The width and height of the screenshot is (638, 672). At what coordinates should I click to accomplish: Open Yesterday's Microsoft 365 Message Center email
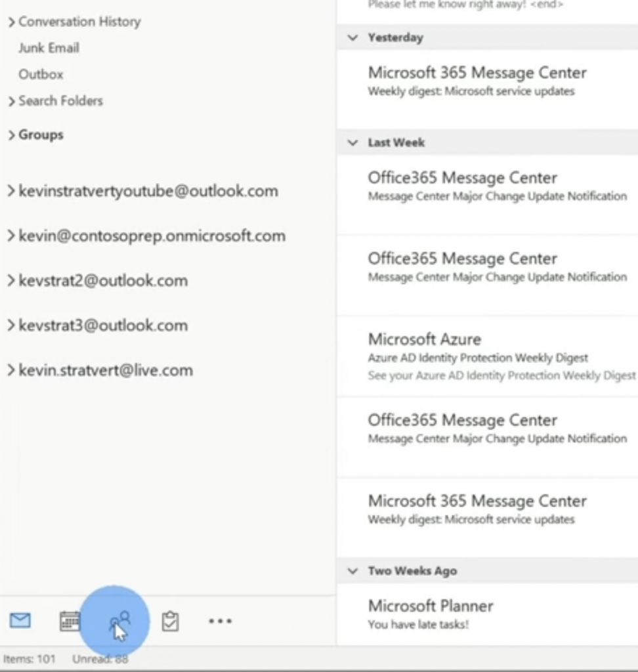488,89
